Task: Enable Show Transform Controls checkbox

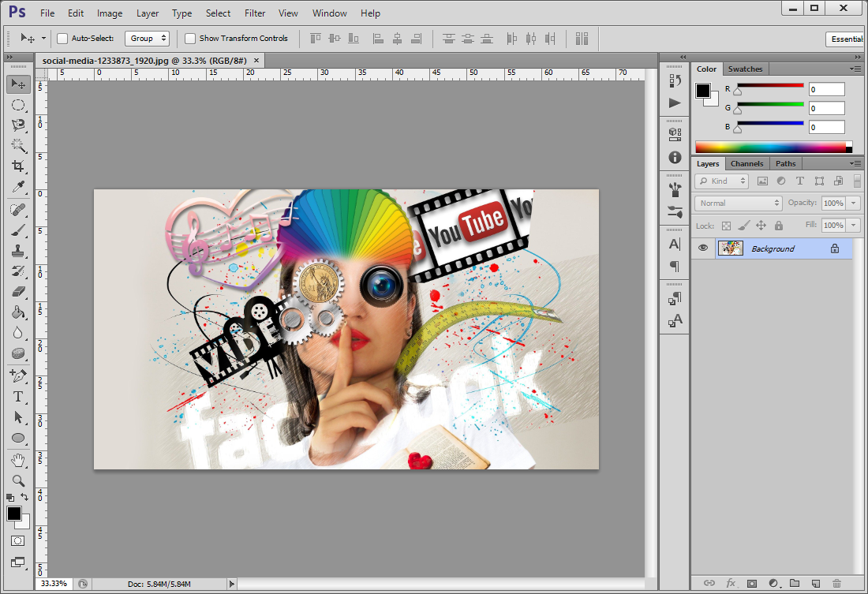Action: coord(190,38)
